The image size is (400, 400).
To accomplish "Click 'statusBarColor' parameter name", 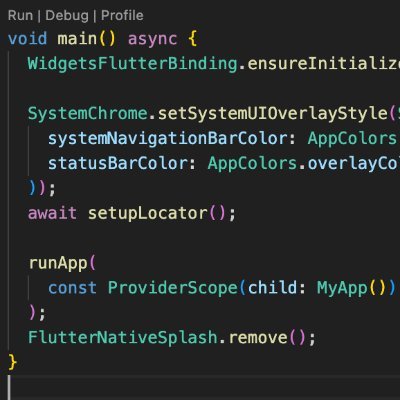I will coord(117,164).
